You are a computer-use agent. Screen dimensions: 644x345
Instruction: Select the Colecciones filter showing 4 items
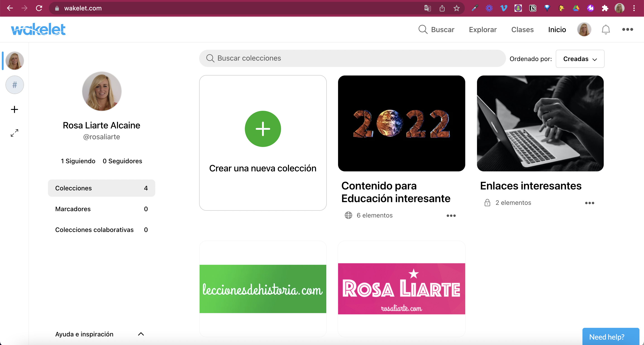coord(101,188)
